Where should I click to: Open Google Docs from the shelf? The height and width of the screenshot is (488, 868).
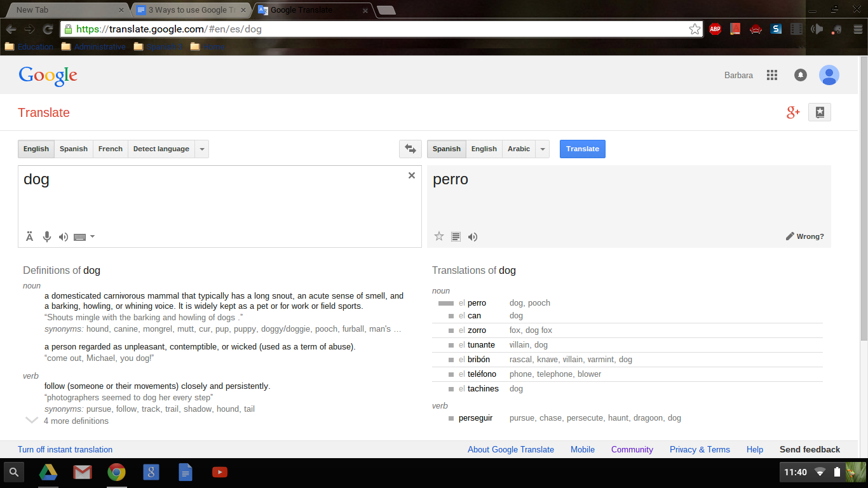click(185, 472)
